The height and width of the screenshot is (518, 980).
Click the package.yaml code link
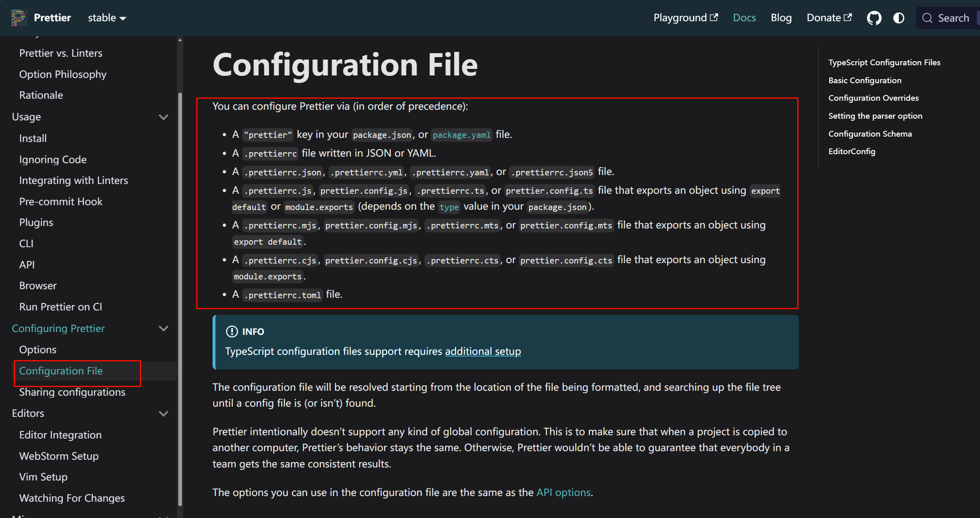[461, 135]
